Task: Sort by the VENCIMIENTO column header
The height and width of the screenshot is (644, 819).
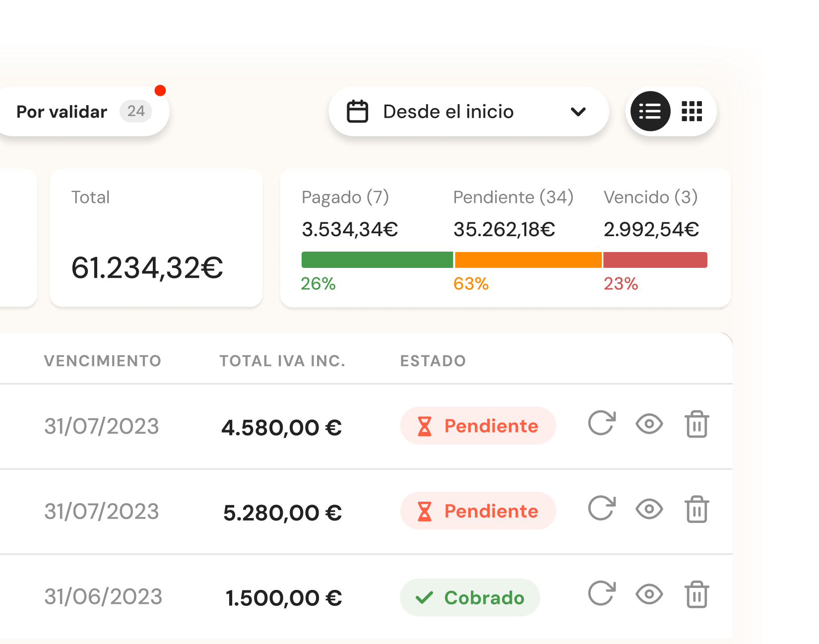Action: (103, 361)
